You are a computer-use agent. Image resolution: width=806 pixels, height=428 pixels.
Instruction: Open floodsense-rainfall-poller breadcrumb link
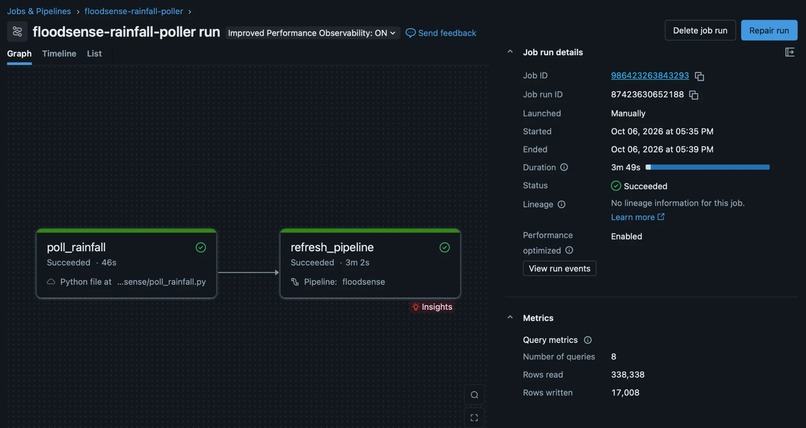134,11
